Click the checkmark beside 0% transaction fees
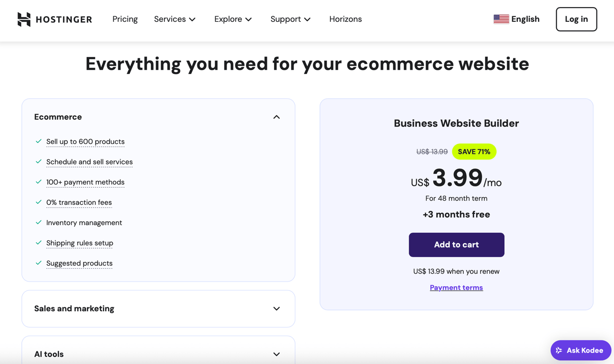Image resolution: width=614 pixels, height=364 pixels. point(38,202)
